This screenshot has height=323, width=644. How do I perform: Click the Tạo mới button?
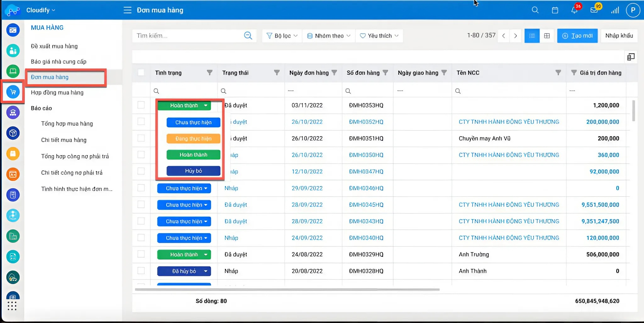pos(577,36)
